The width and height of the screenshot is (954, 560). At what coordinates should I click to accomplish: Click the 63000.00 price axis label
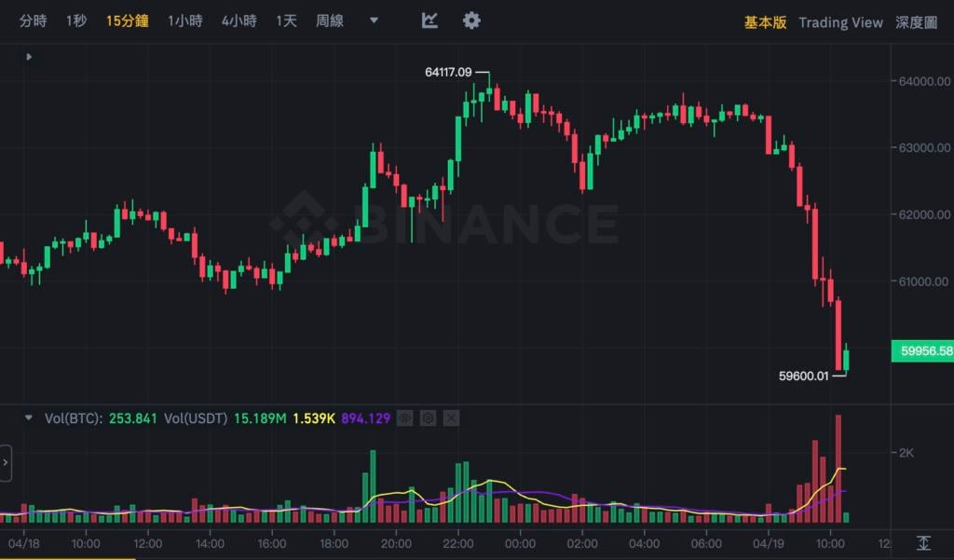tap(925, 147)
